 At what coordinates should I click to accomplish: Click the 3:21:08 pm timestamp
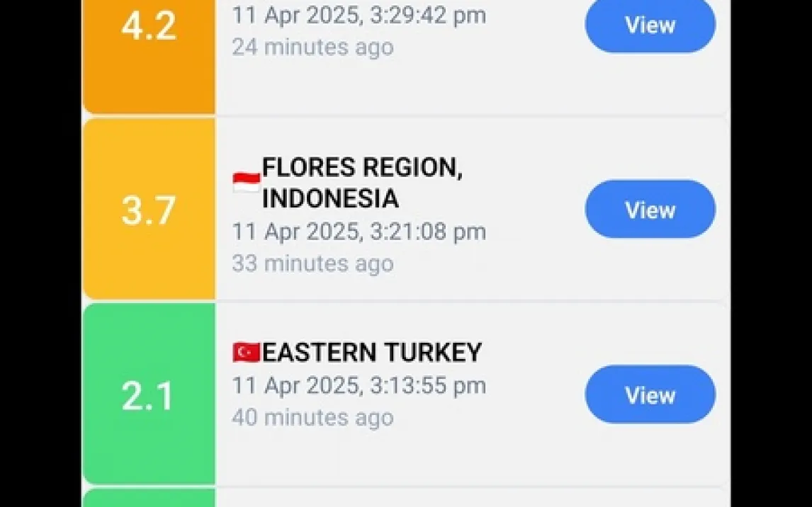tap(359, 232)
